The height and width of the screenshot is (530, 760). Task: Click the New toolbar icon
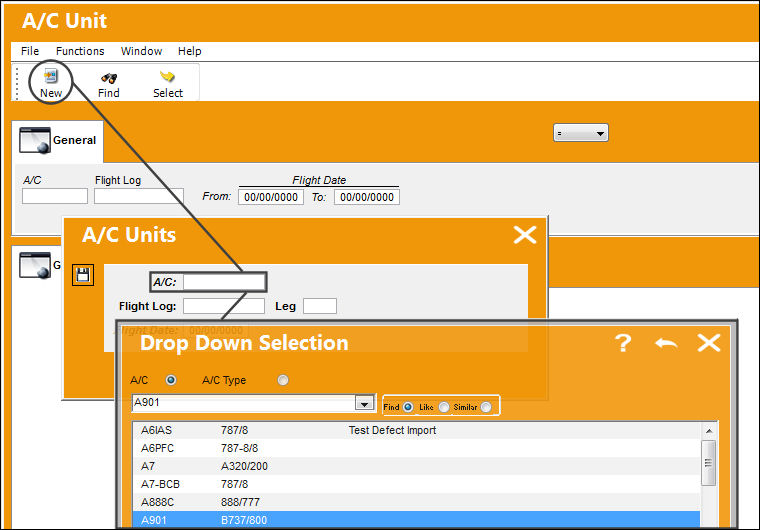(x=51, y=76)
